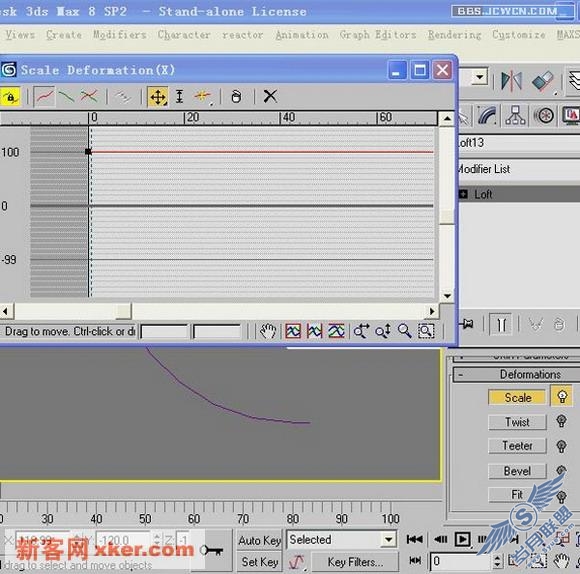Image resolution: width=580 pixels, height=574 pixels.
Task: Select Scale Control Point tool
Action: coord(179,97)
